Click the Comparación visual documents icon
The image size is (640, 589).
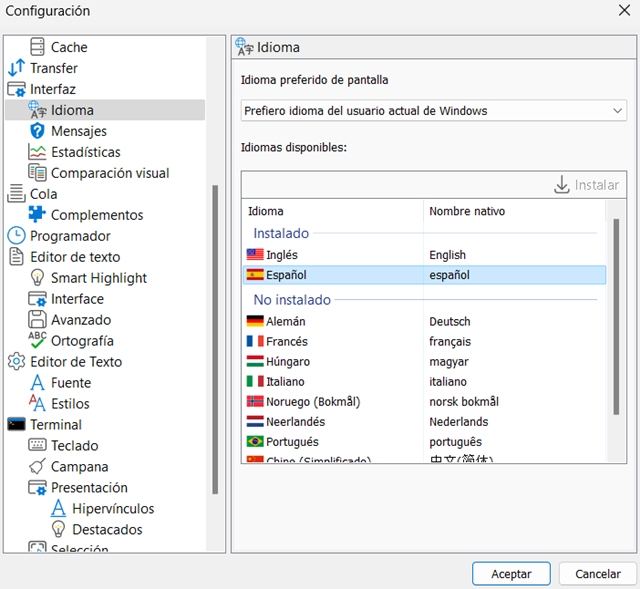click(x=37, y=173)
